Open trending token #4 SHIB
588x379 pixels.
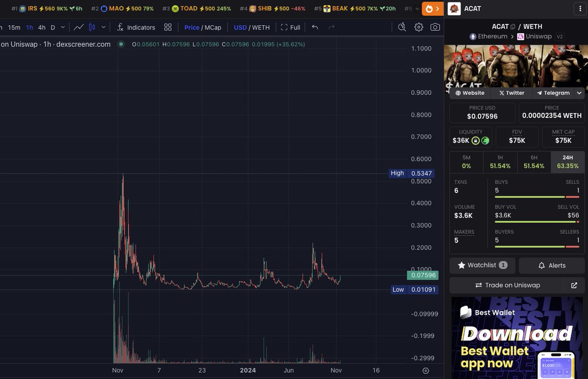point(273,8)
